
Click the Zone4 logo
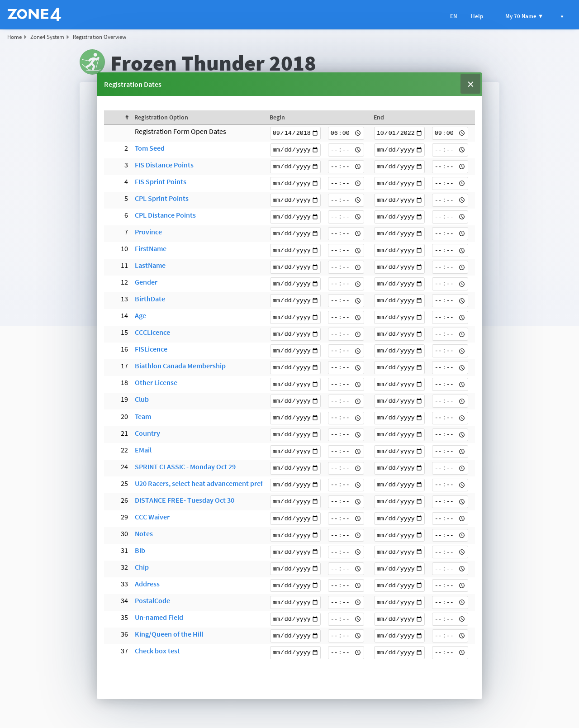pyautogui.click(x=34, y=14)
